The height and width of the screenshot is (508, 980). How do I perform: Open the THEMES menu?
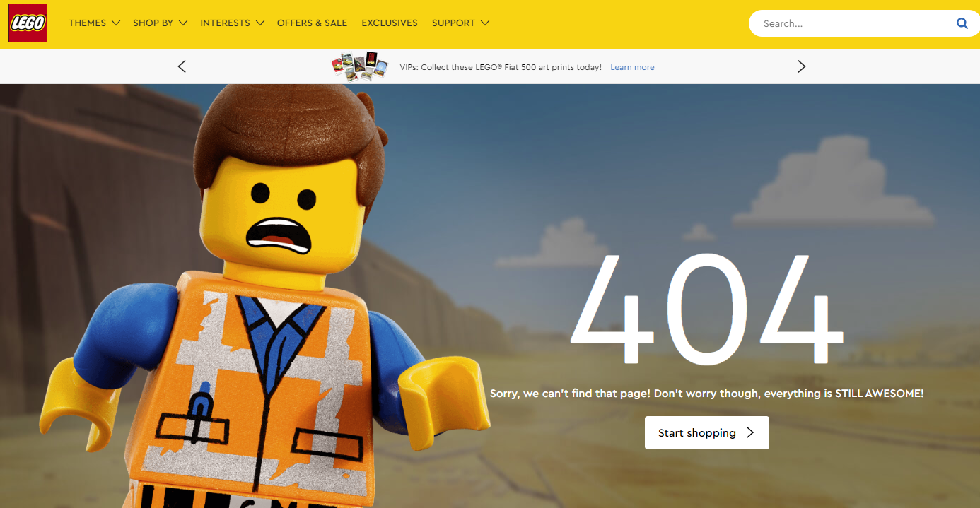87,23
